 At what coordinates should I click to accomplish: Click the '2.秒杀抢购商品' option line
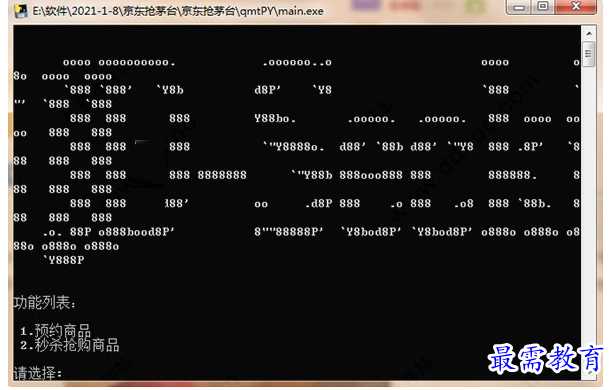click(69, 345)
